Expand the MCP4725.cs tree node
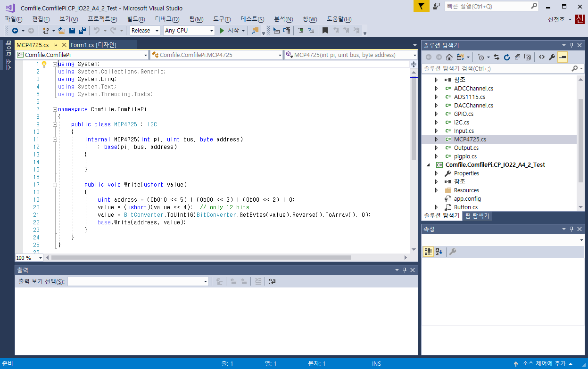 point(436,139)
